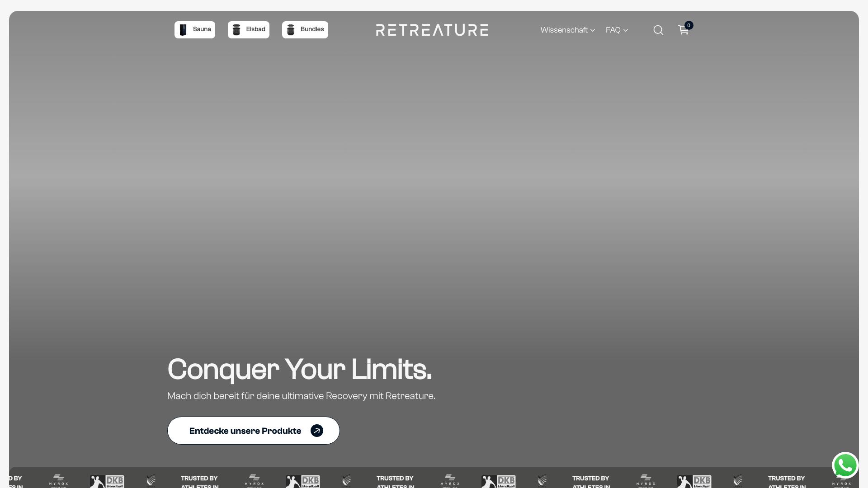Image resolution: width=868 pixels, height=488 pixels.
Task: Click the chevron arrow beside FAQ
Action: pos(626,31)
